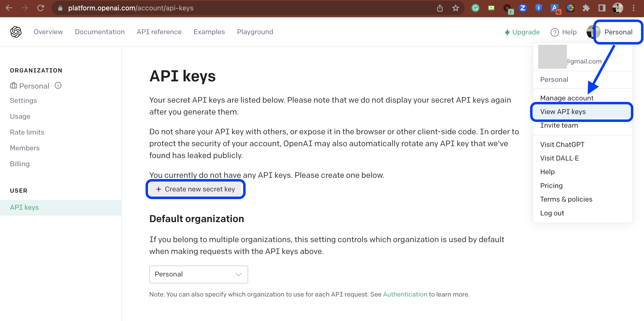This screenshot has width=644, height=321.
Task: Click the share icon in address bar
Action: 440,8
